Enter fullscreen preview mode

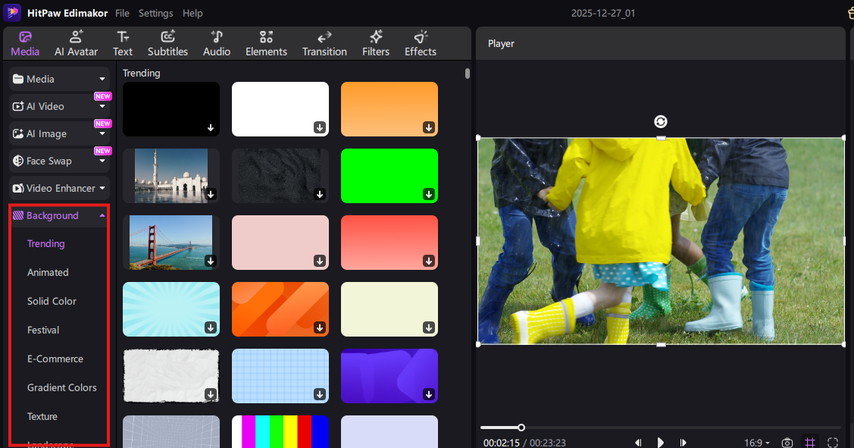point(833,443)
